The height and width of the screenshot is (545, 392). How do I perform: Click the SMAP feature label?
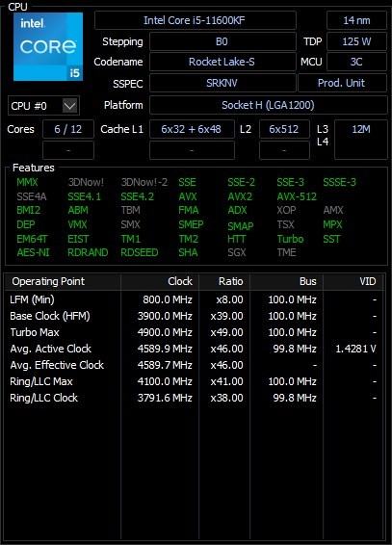pos(241,226)
